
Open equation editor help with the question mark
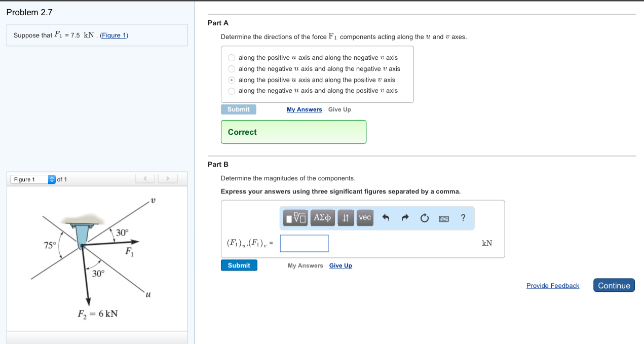tap(463, 217)
